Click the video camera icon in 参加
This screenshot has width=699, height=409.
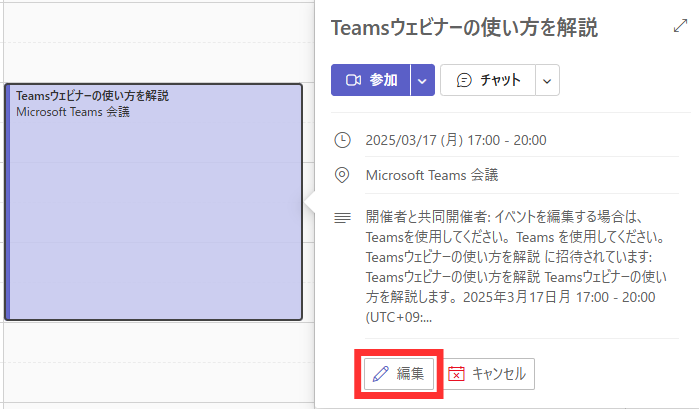[354, 80]
